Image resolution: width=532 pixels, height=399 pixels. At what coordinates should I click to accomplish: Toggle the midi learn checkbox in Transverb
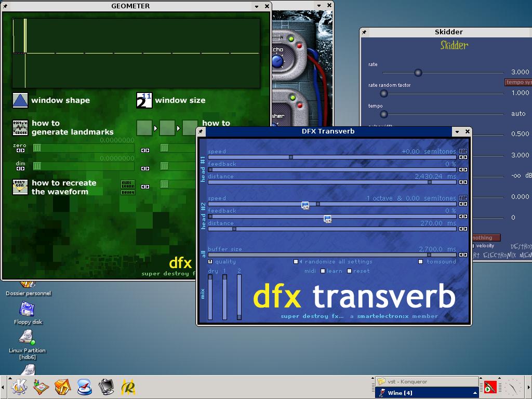pos(323,271)
